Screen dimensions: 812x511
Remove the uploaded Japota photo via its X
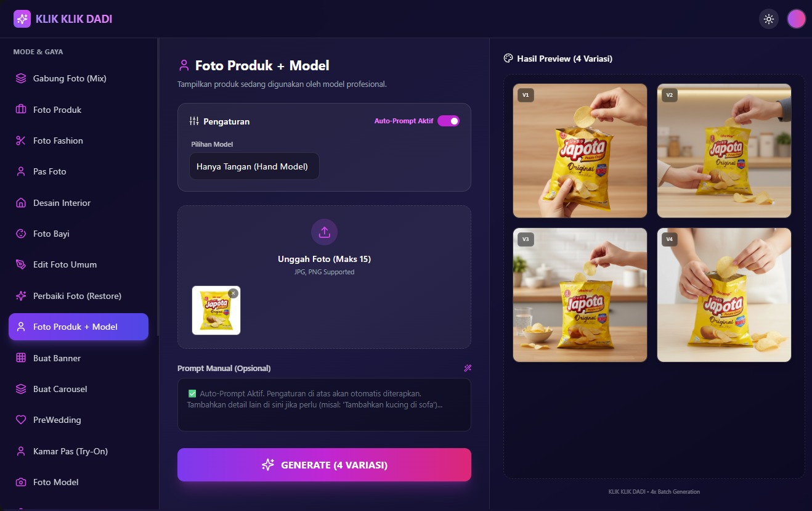[x=233, y=293]
